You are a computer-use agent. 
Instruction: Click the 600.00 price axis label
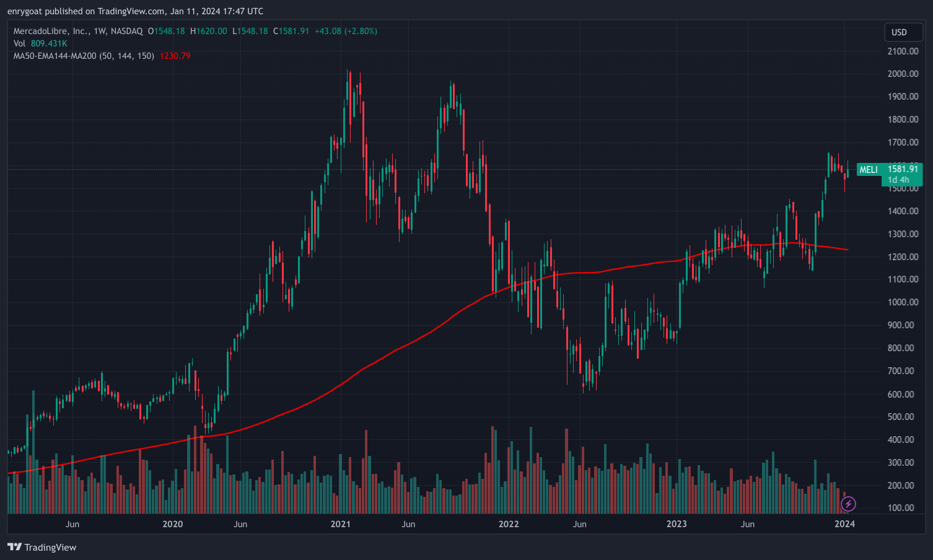901,395
